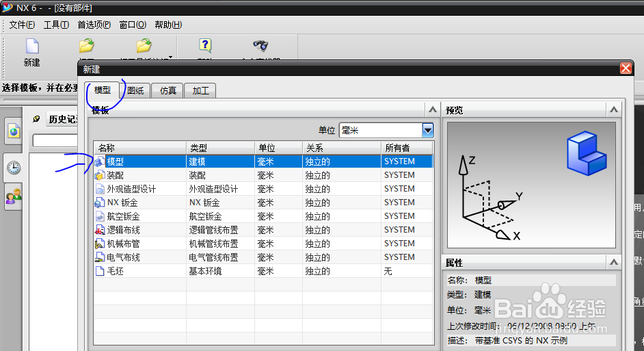Click the 外观造型设计 template row icon
644x351 pixels.
click(x=99, y=189)
